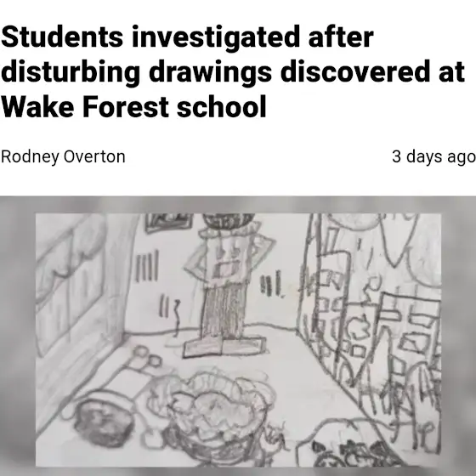Screen dimensions: 476x476
Task: Click the framed picture at the drawing's top
Action: pos(169,223)
